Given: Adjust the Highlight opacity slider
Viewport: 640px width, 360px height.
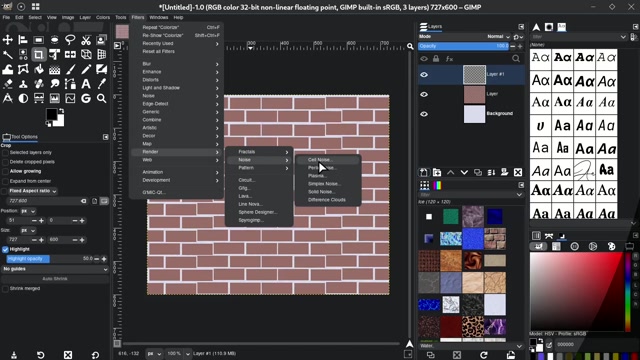Looking at the screenshot, I should (50, 259).
